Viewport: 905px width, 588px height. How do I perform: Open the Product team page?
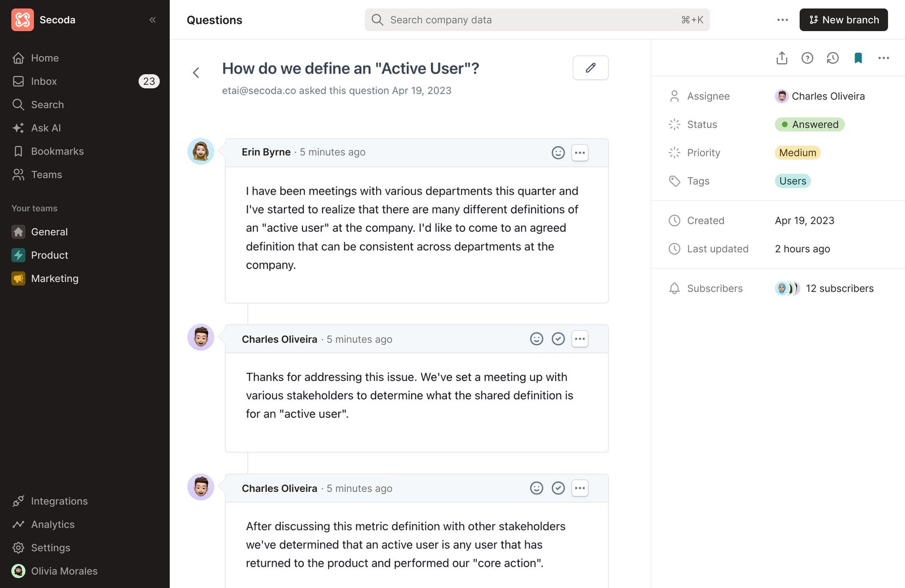coord(49,255)
